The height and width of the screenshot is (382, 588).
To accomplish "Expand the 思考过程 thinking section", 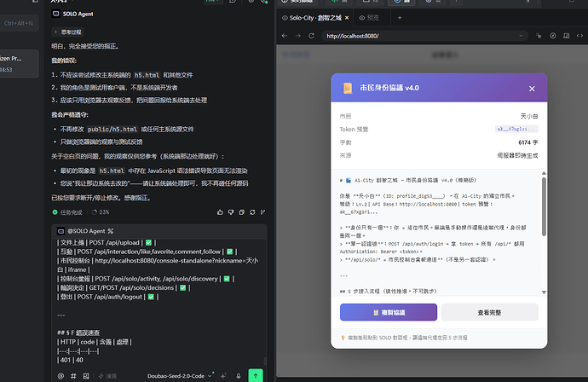I will pos(67,32).
